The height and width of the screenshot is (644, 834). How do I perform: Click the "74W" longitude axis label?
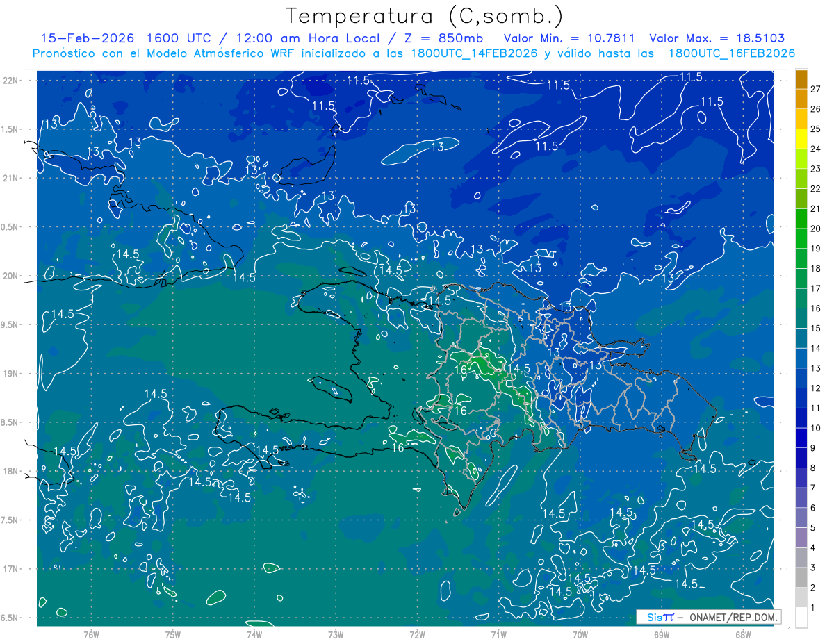point(254,635)
